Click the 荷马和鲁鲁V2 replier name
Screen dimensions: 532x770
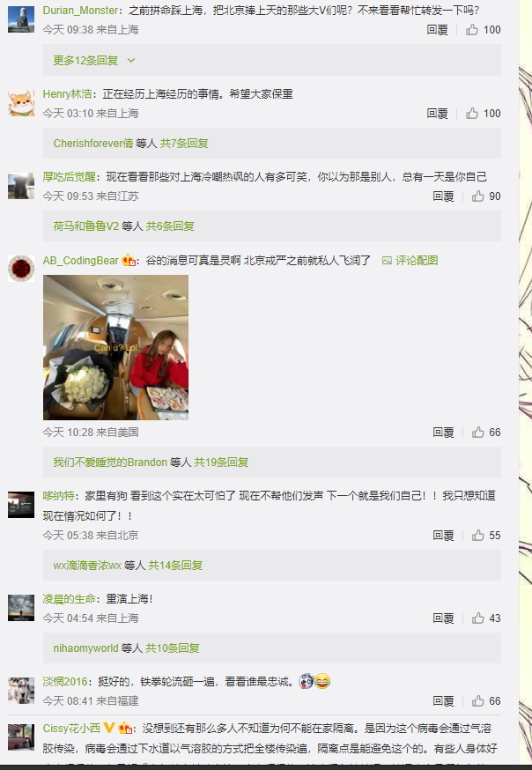(86, 226)
